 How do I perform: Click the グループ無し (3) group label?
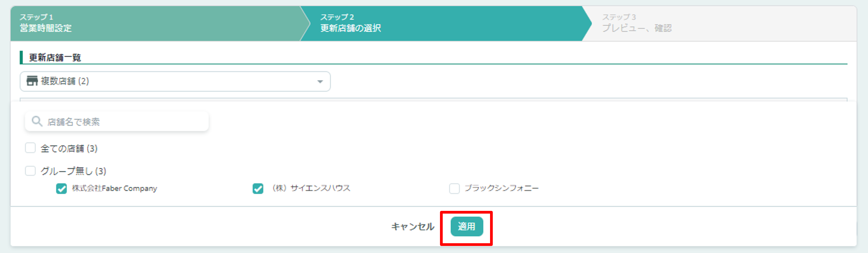tap(73, 171)
